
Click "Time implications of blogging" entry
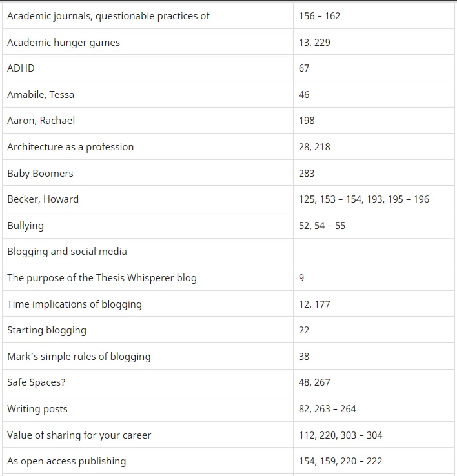[x=74, y=304]
